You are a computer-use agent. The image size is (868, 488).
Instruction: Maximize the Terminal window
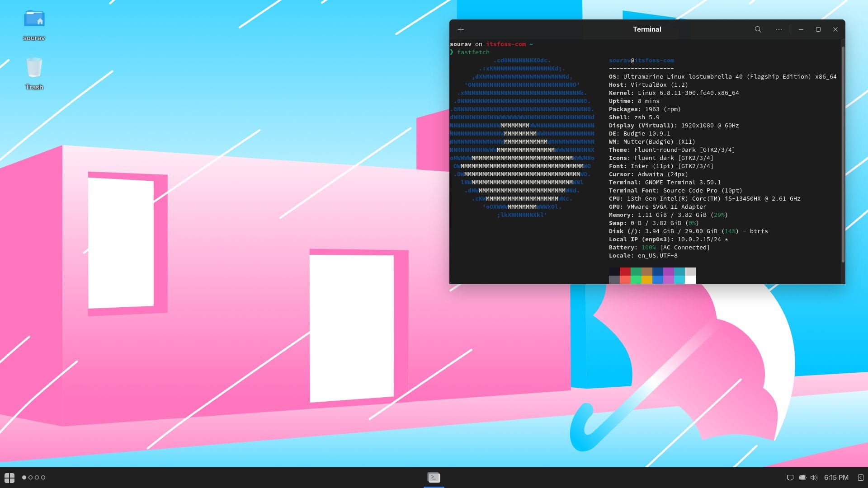(818, 29)
